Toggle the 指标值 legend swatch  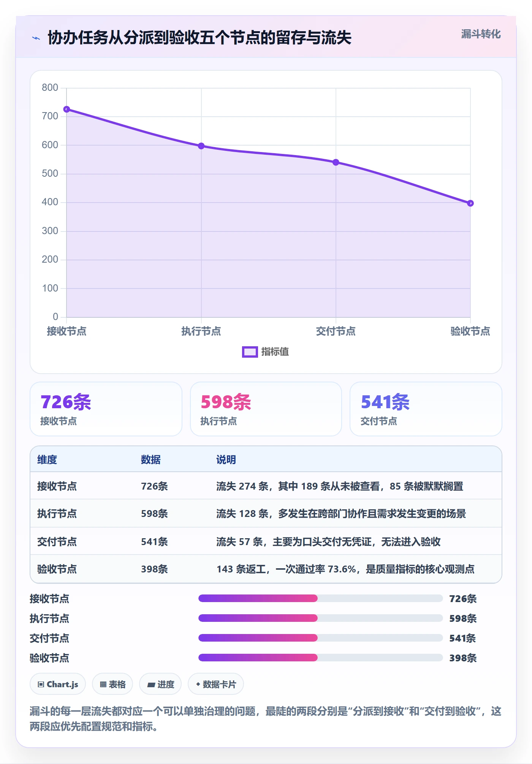pos(250,352)
